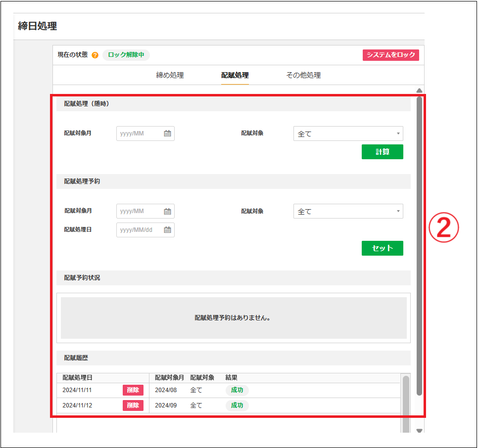This screenshot has height=448, width=478.
Task: Select the 配賦処理 tab
Action: tap(235, 75)
